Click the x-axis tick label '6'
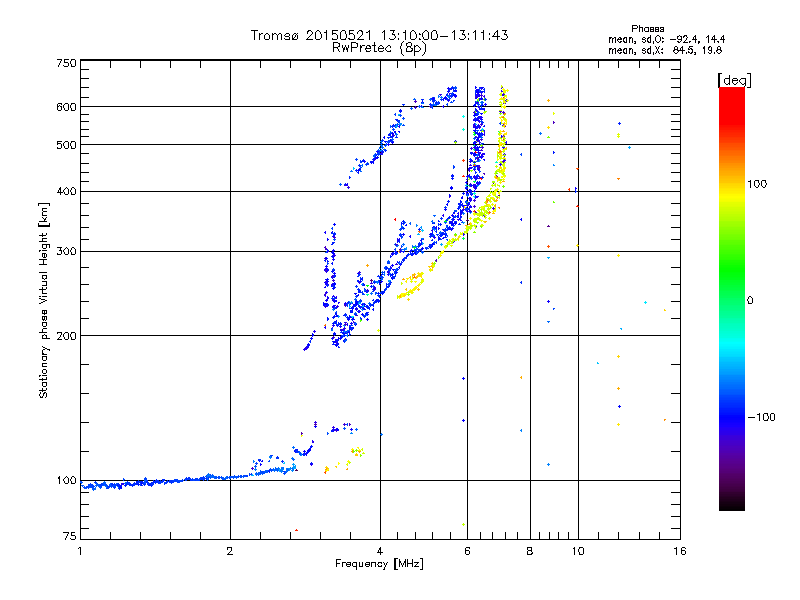Screen dimensions: 800x600 pos(467,551)
